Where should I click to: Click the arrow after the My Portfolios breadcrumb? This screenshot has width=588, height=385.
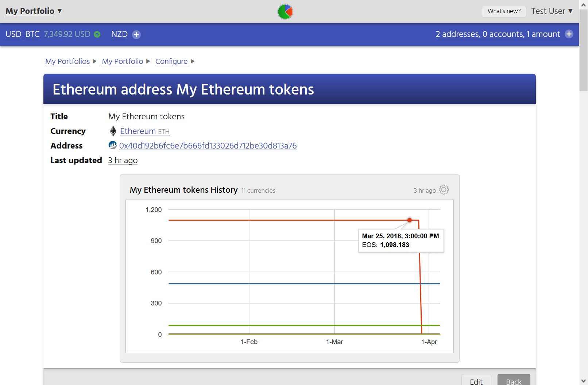pyautogui.click(x=95, y=61)
